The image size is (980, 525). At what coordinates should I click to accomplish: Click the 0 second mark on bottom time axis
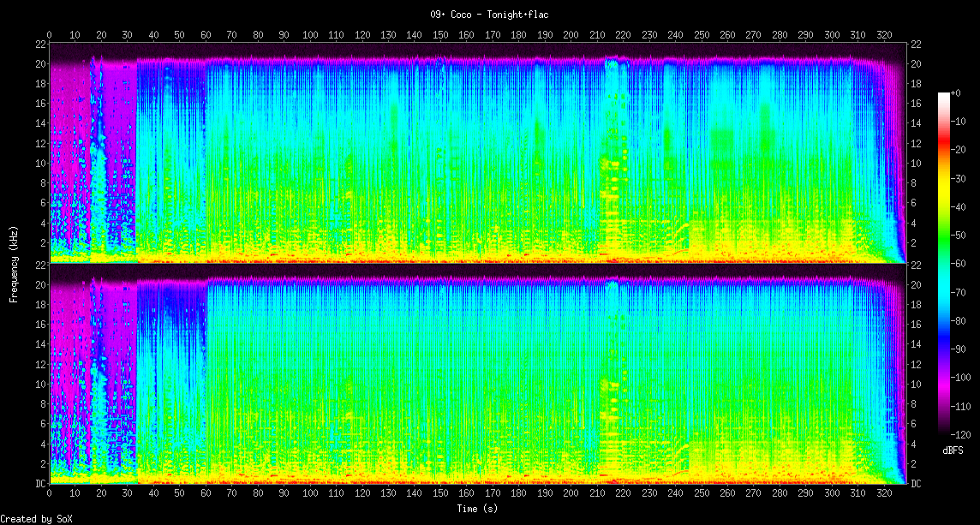pos(49,494)
